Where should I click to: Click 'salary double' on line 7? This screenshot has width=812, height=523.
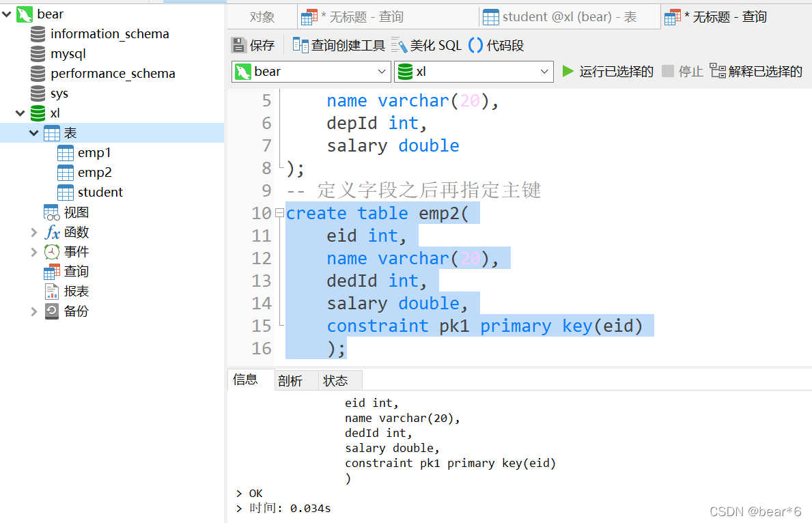(393, 146)
